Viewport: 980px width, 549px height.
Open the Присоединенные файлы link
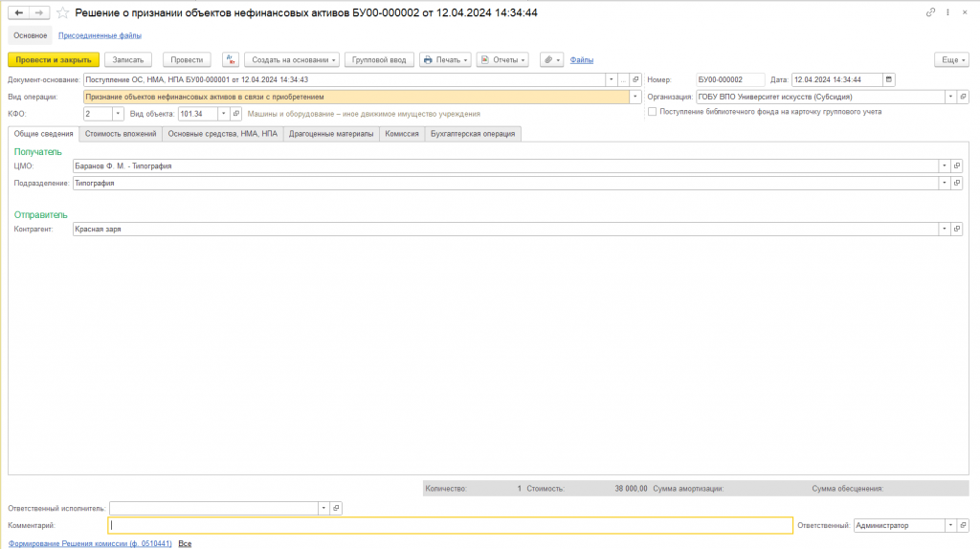(100, 35)
